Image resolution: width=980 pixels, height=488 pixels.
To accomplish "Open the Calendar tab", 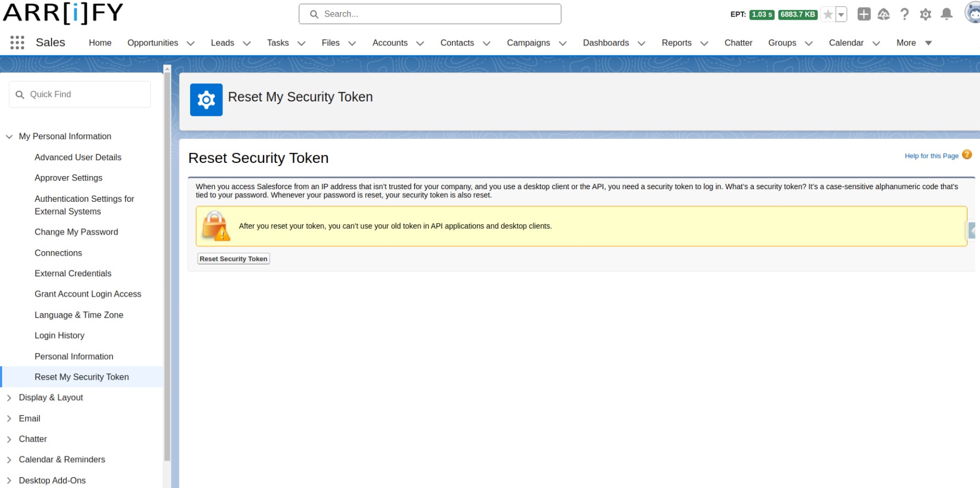I will point(846,43).
